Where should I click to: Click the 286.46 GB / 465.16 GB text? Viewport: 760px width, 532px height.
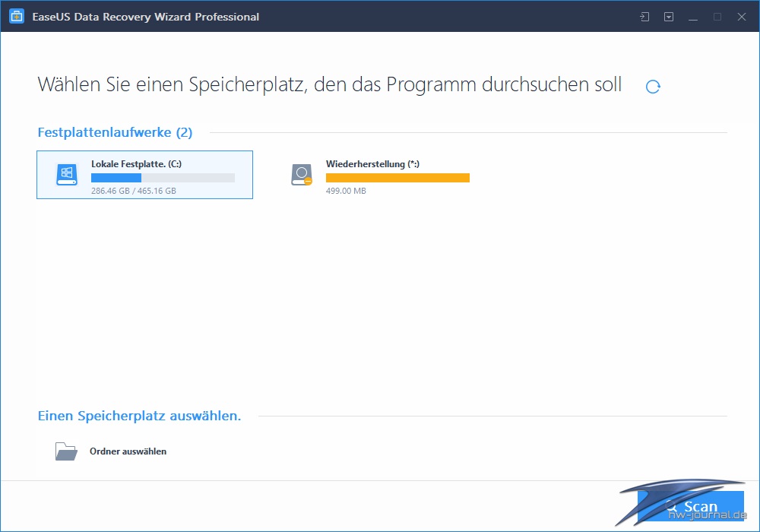point(134,191)
